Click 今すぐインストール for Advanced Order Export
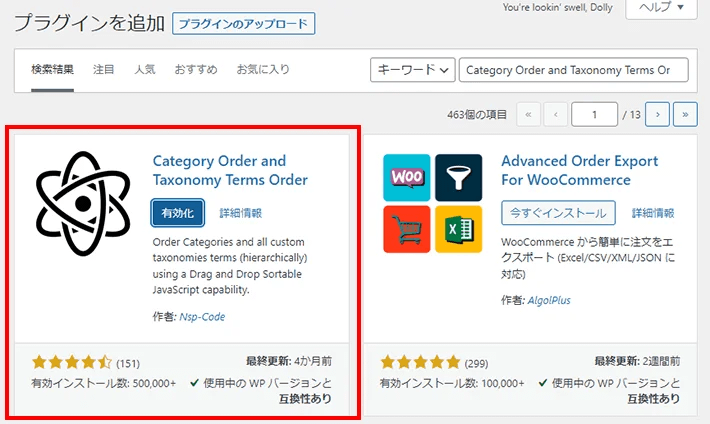This screenshot has width=710, height=424. pos(558,213)
